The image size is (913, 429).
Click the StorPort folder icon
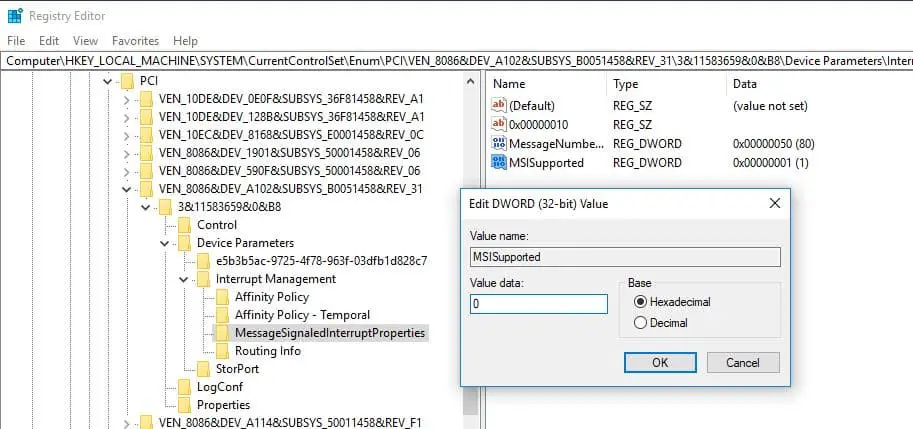pyautogui.click(x=204, y=369)
